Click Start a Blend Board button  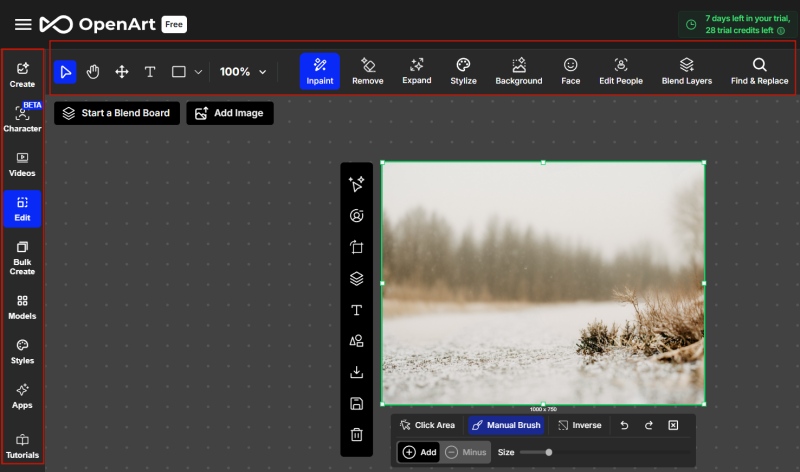point(117,113)
